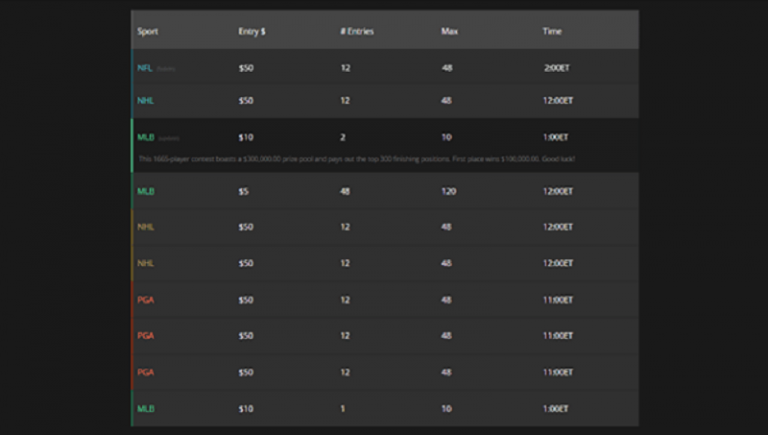Open the first yellow NHL contest link

(x=146, y=227)
